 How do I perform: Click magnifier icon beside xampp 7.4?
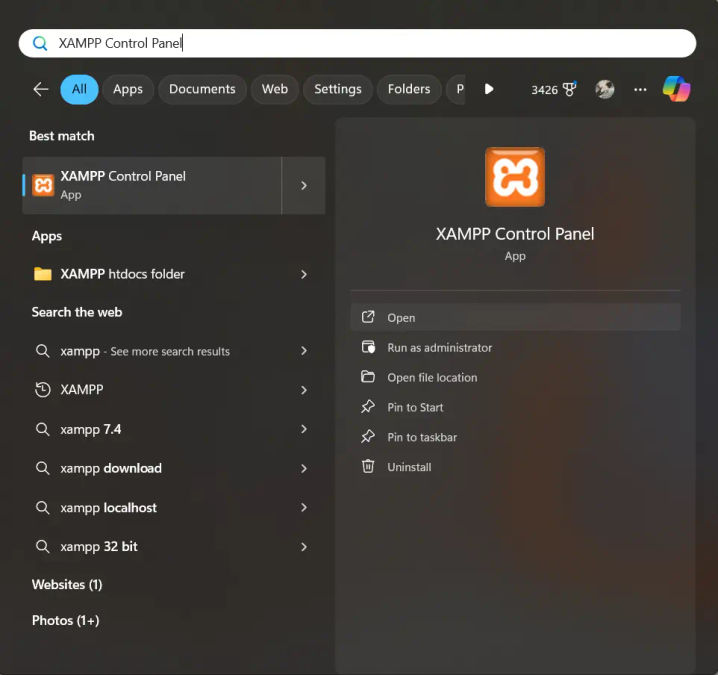[43, 429]
